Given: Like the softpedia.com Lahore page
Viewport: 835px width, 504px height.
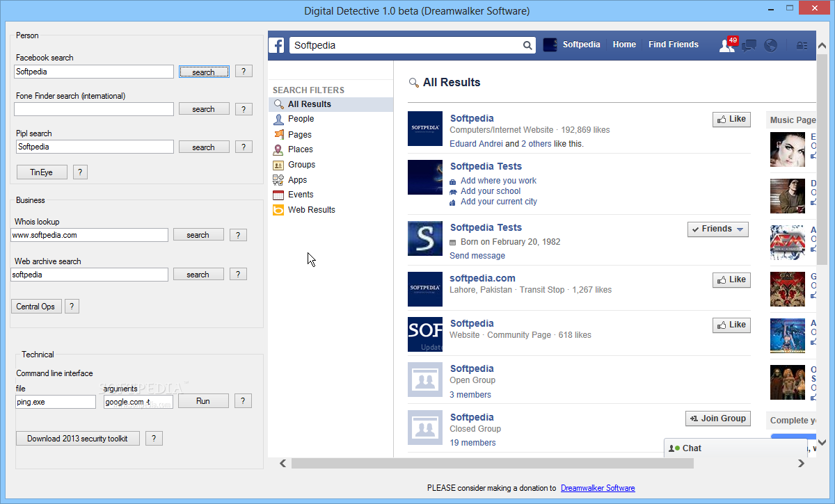Looking at the screenshot, I should (x=731, y=279).
